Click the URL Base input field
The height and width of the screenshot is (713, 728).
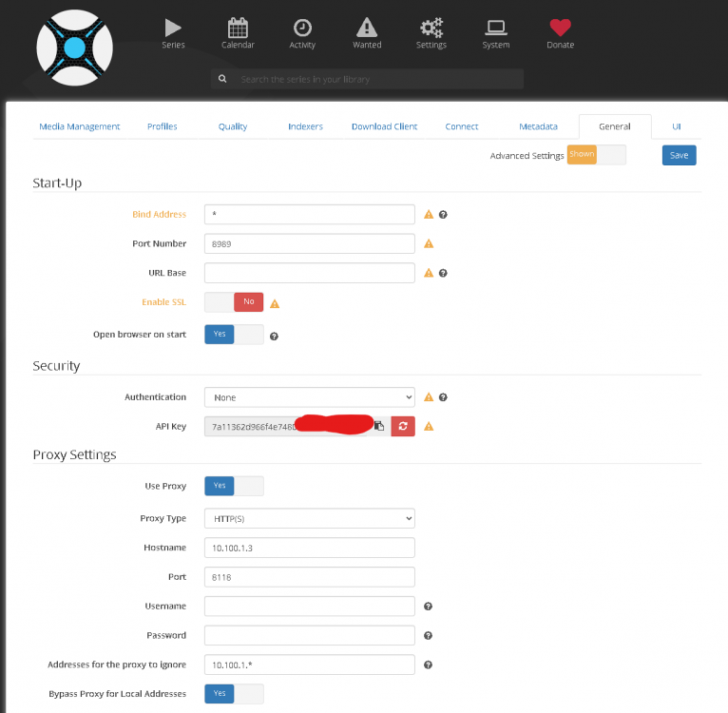[x=310, y=273]
